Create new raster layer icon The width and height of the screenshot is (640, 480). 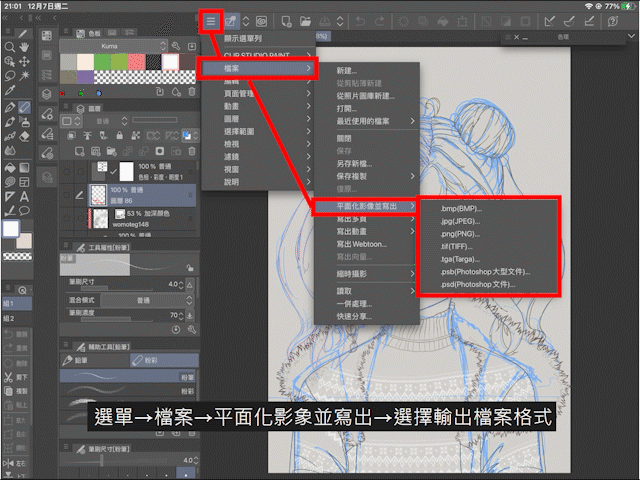79,151
